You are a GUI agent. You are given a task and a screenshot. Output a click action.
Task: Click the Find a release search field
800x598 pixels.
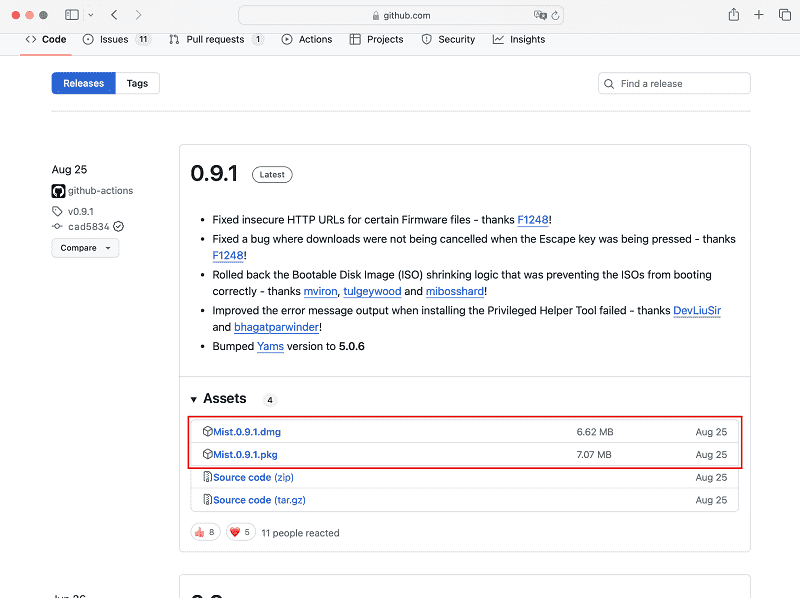674,83
